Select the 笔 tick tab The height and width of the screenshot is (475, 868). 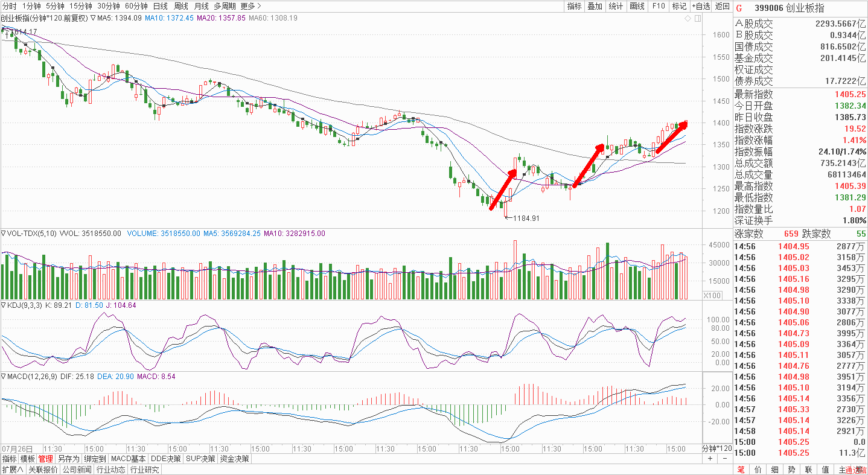pyautogui.click(x=741, y=470)
